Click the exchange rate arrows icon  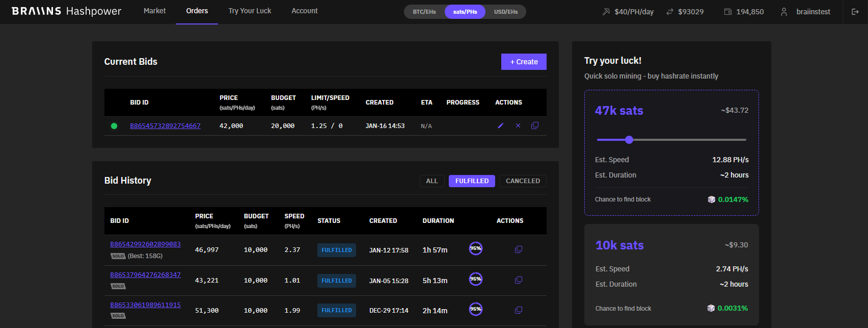(670, 12)
